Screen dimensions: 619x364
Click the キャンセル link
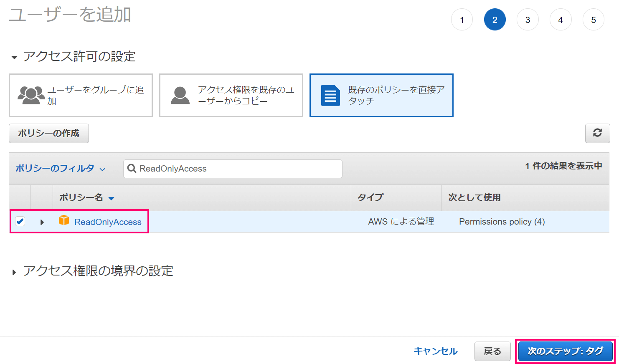[435, 351]
